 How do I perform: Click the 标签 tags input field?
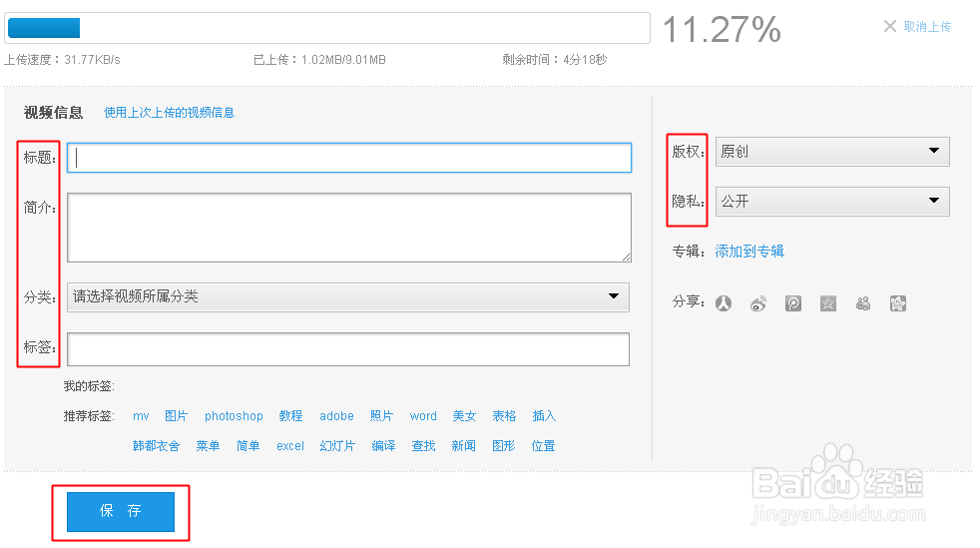point(348,349)
